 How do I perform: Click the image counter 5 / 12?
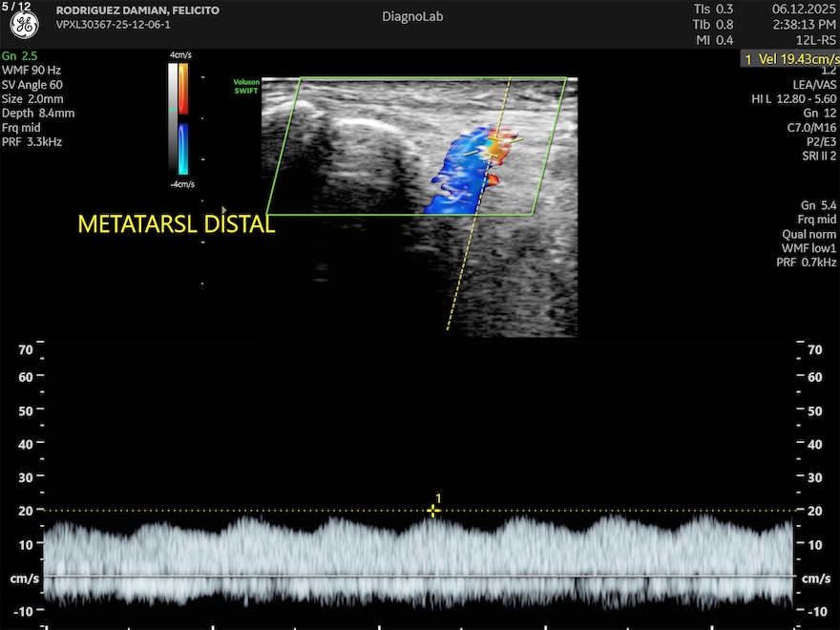pos(16,7)
